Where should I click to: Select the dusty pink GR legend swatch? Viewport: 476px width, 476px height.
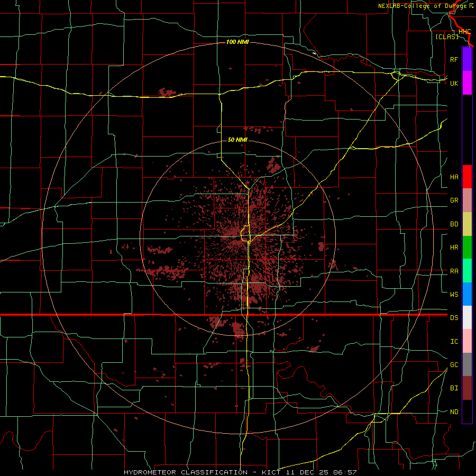pos(467,200)
